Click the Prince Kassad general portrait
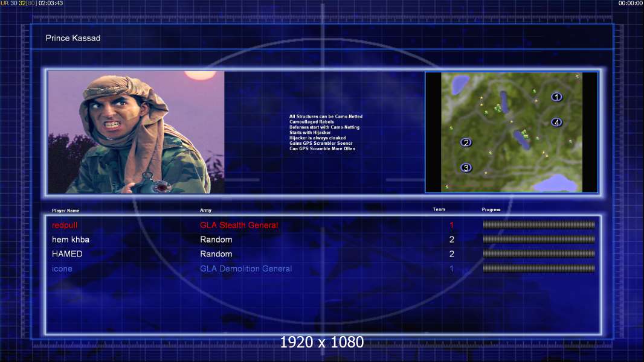644x362 pixels. click(137, 132)
